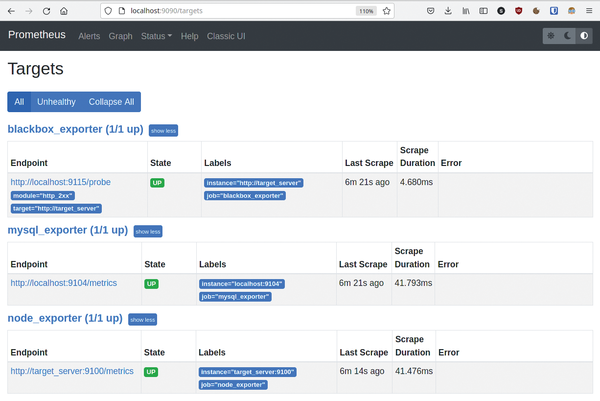Select the All targets filter
Image resolution: width=600 pixels, height=401 pixels.
(19, 102)
